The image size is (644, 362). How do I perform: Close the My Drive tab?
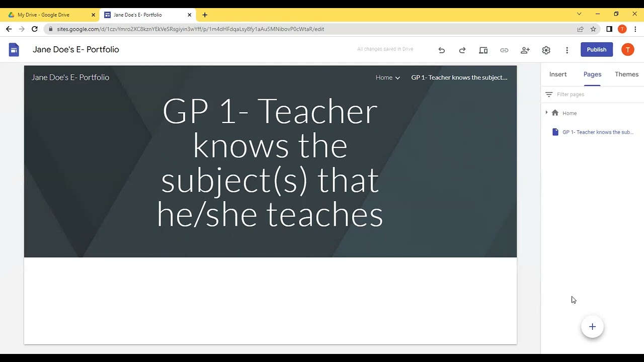click(93, 15)
